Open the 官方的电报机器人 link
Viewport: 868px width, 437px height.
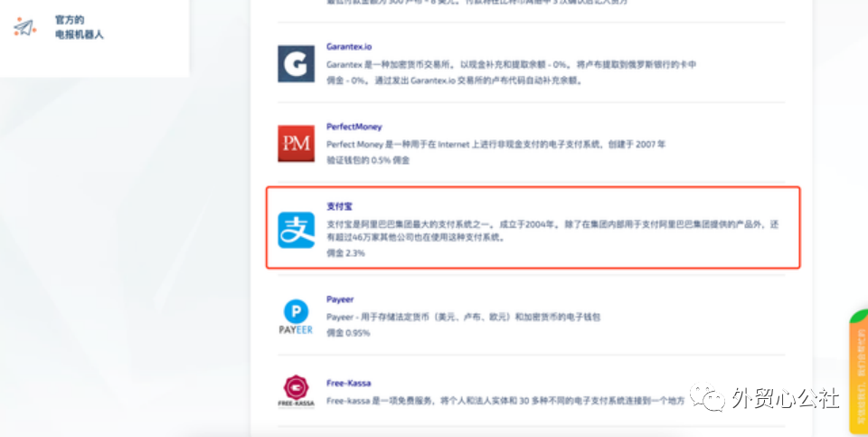point(80,27)
